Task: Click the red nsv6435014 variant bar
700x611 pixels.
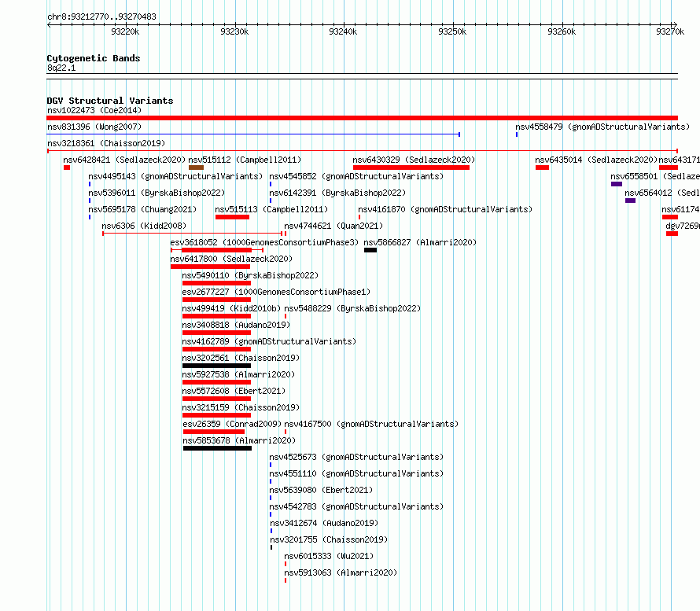Action: pyautogui.click(x=542, y=167)
